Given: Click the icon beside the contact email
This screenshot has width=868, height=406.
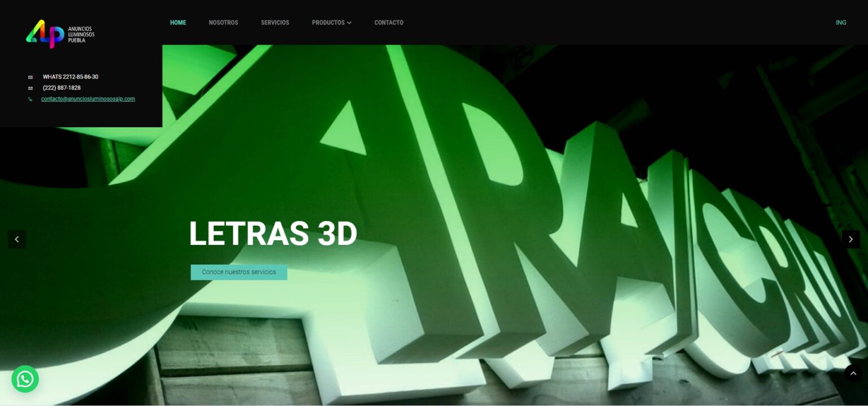Looking at the screenshot, I should point(31,99).
